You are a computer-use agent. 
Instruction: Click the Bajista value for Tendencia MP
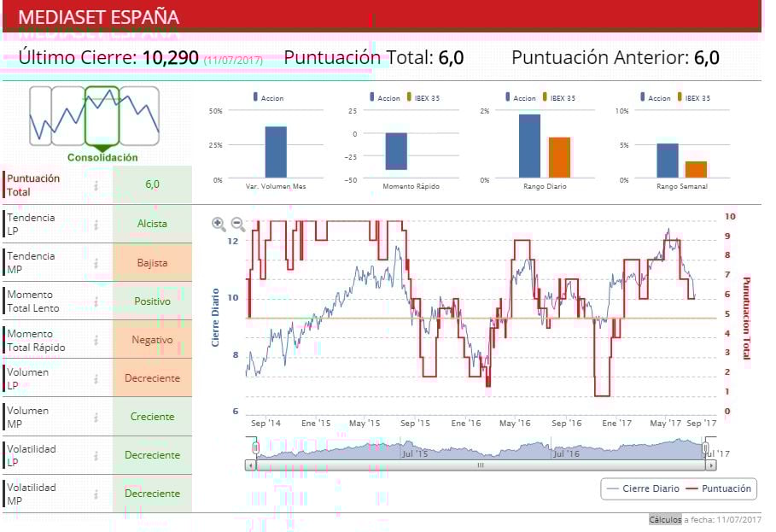click(x=152, y=263)
